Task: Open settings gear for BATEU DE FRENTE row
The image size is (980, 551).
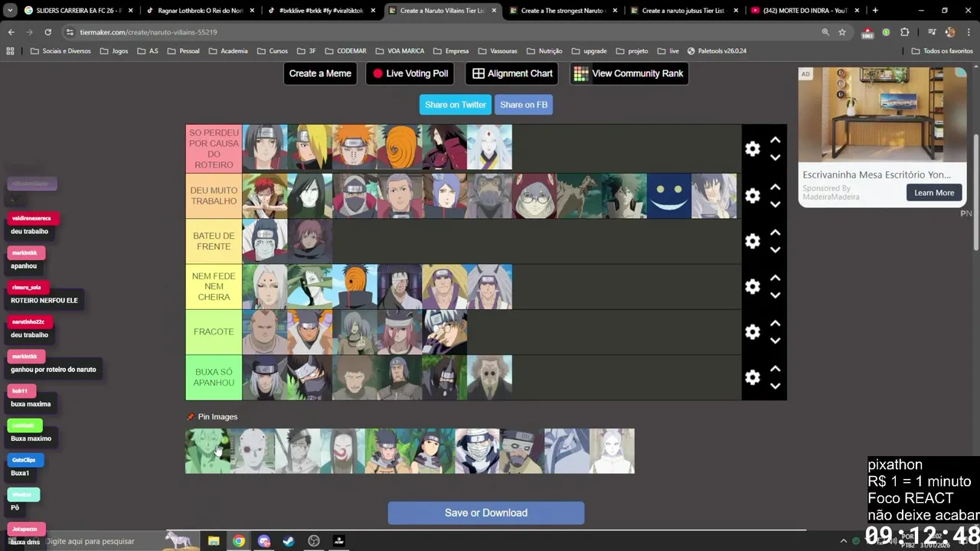Action: click(x=753, y=241)
